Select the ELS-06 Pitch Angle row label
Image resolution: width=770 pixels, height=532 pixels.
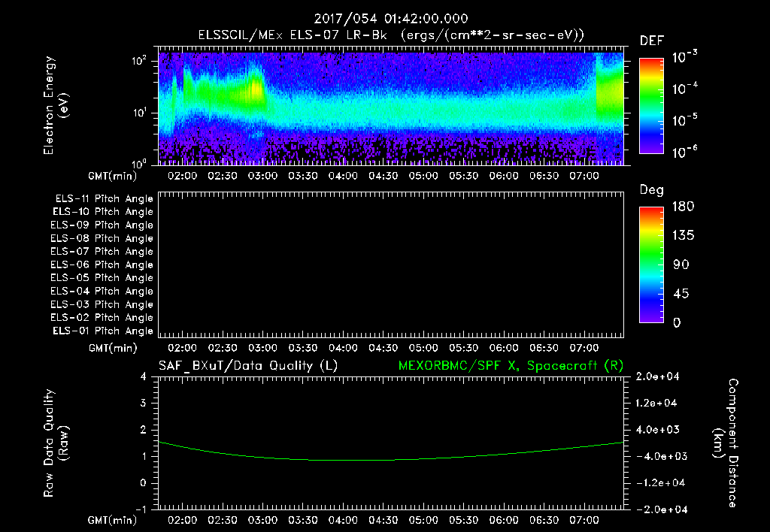click(102, 264)
